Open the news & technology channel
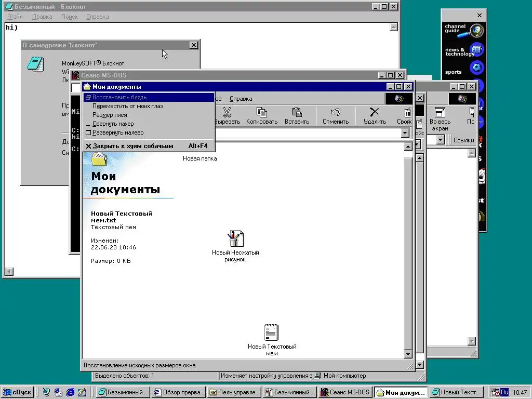 click(x=464, y=50)
